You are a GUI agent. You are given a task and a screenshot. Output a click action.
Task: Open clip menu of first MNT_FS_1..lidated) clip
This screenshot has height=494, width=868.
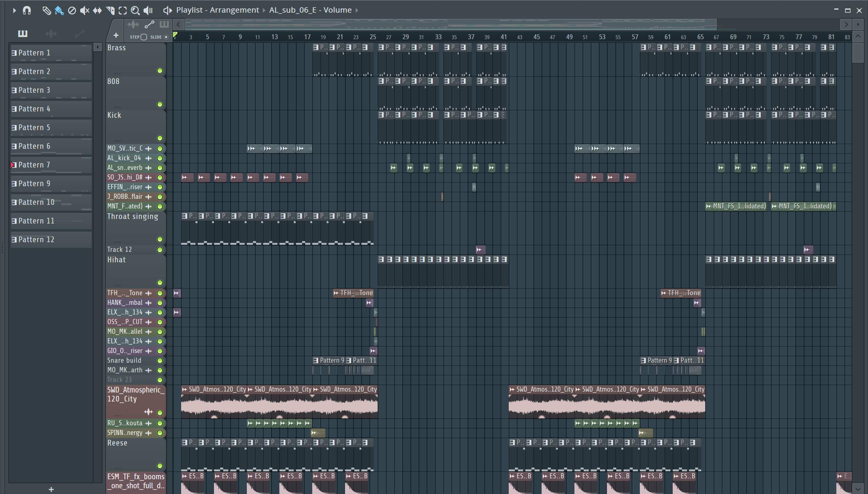pyautogui.click(x=709, y=206)
